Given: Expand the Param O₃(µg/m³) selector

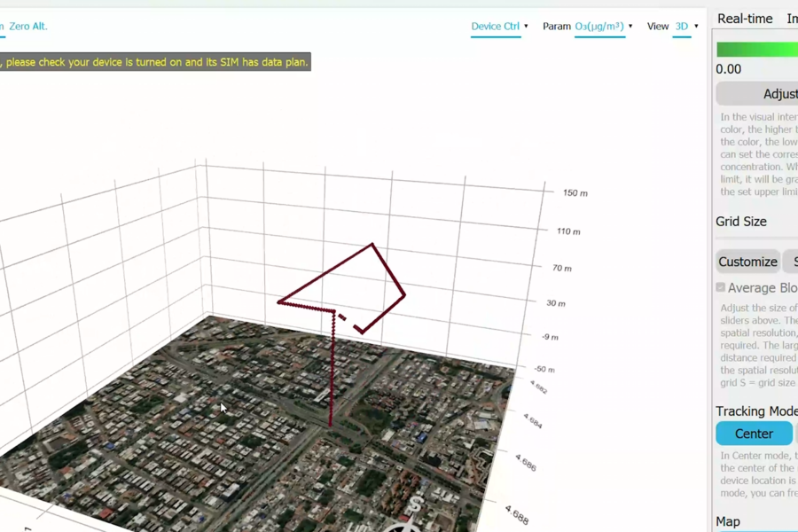Looking at the screenshot, I should pyautogui.click(x=603, y=27).
